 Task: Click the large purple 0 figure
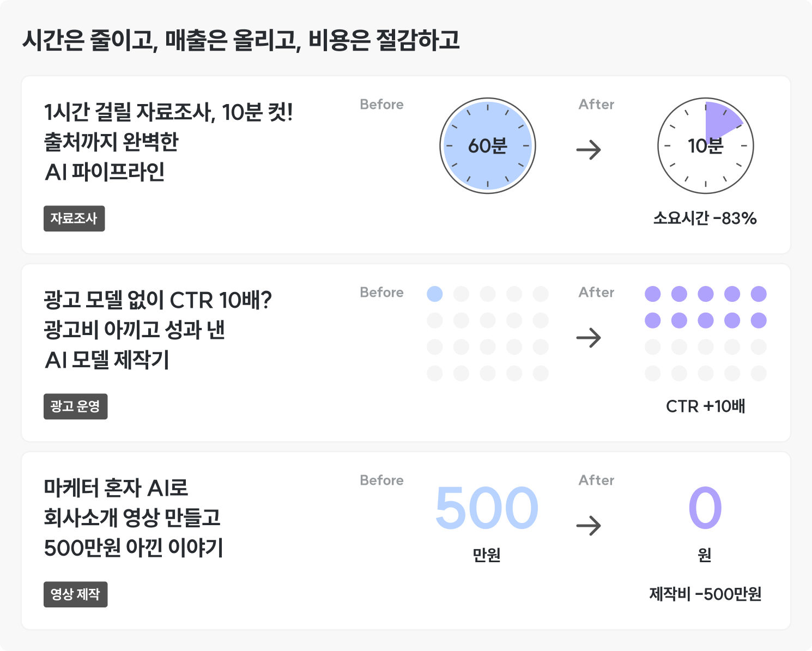pyautogui.click(x=705, y=508)
